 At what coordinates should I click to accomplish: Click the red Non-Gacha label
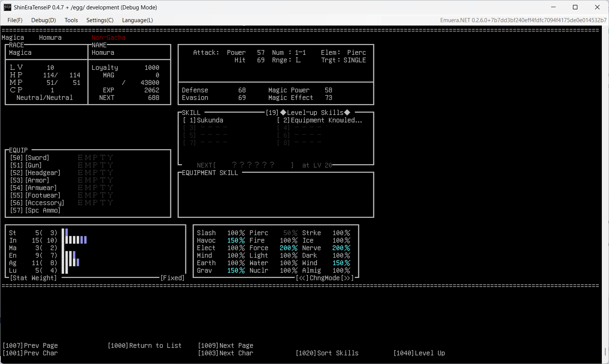click(x=109, y=38)
